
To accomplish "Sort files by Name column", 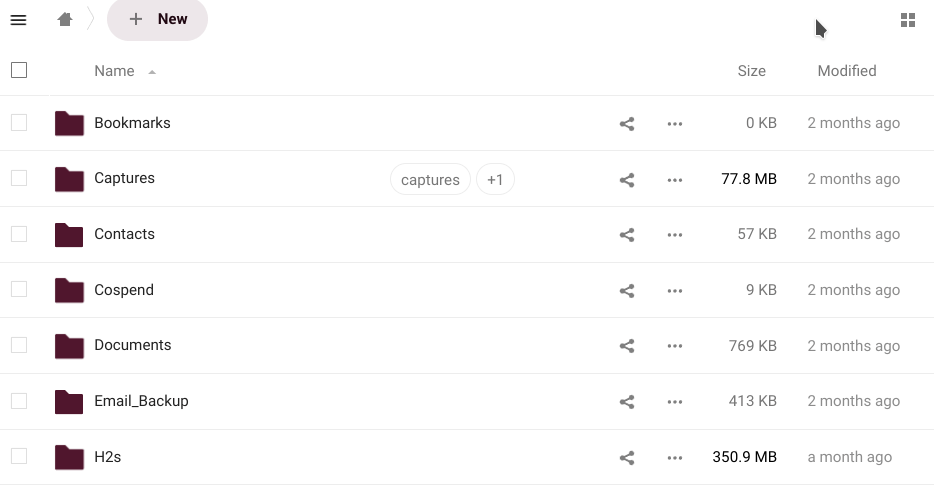I will coord(114,71).
